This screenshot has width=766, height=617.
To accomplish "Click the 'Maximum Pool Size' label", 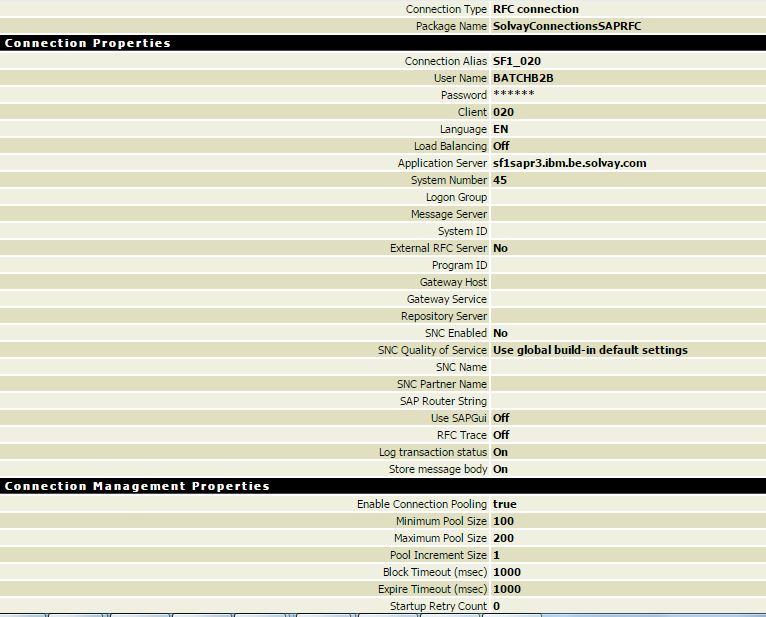I will [x=440, y=538].
